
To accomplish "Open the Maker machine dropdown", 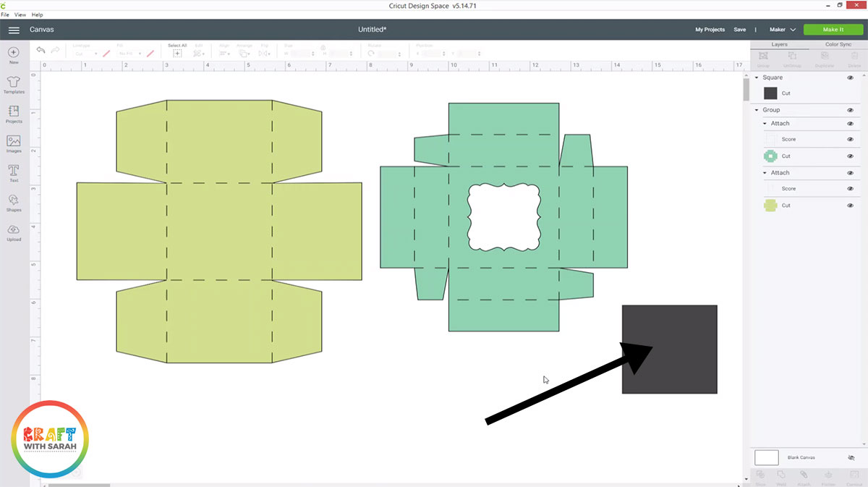I will 783,30.
